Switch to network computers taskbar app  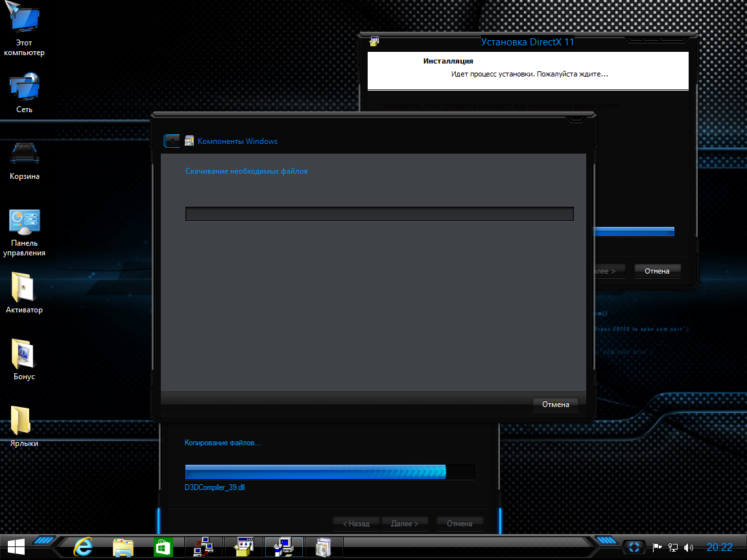[204, 547]
